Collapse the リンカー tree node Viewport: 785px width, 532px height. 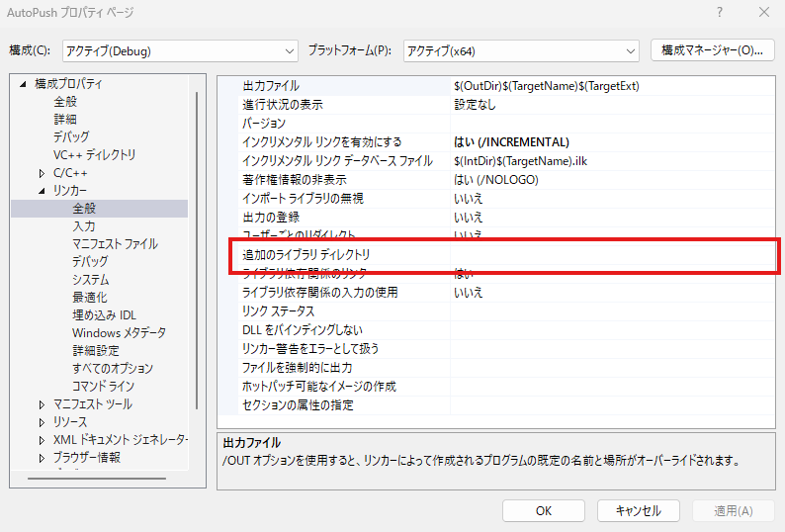coord(43,191)
